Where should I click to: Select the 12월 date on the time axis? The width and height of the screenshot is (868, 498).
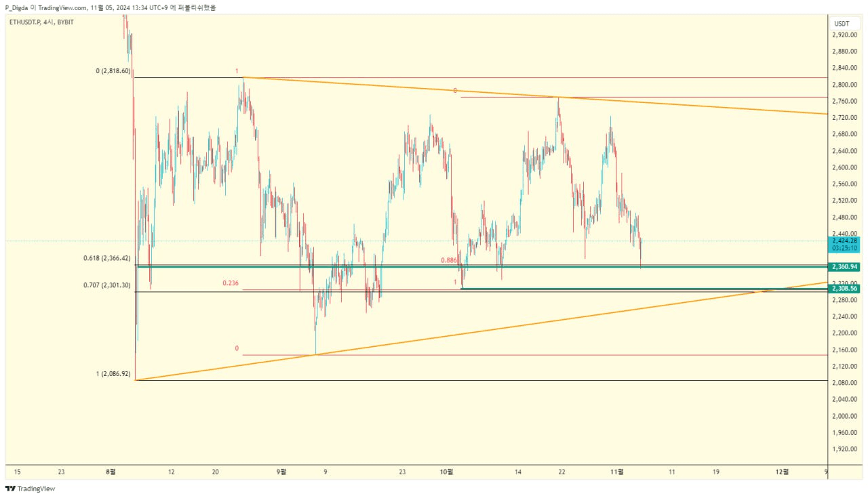tap(782, 472)
